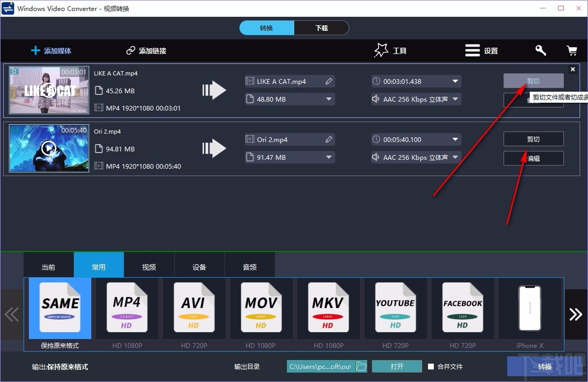
Task: Click the Ori 2.mp4 video thumbnail
Action: click(48, 148)
